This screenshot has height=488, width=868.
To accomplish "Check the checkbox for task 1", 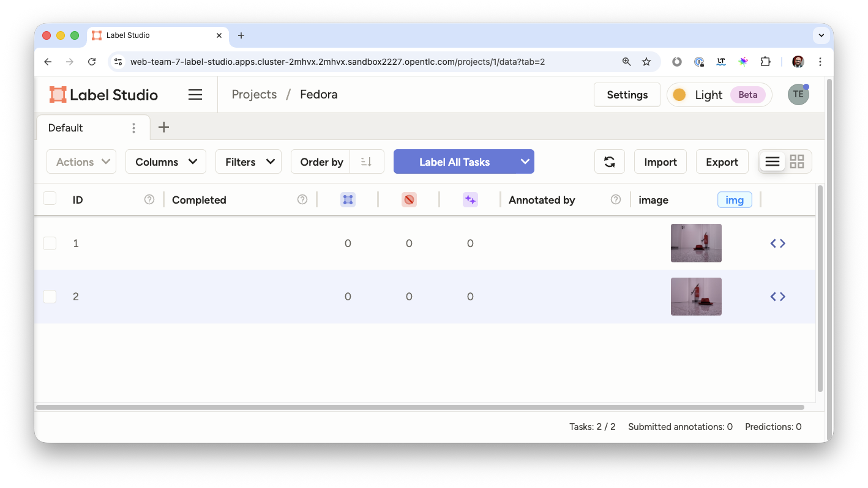I will tap(50, 243).
